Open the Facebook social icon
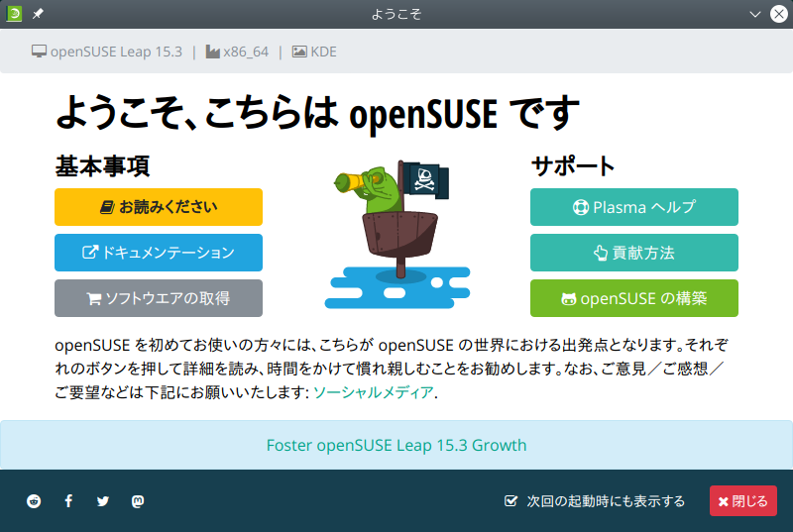Viewport: 793px width, 532px height. point(68,501)
